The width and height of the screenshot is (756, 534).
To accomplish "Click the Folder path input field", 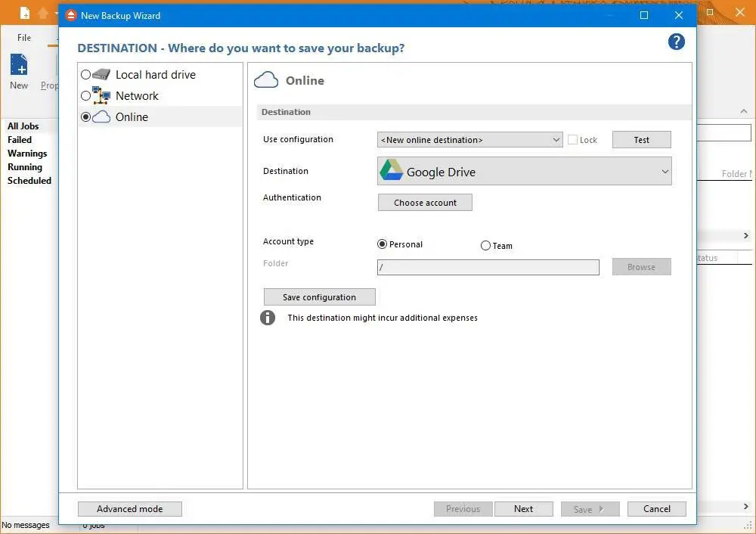I will pos(488,267).
